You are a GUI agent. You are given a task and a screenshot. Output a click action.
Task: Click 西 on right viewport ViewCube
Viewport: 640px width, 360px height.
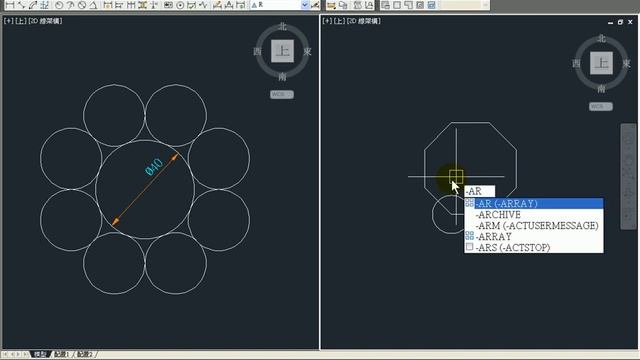tap(576, 63)
